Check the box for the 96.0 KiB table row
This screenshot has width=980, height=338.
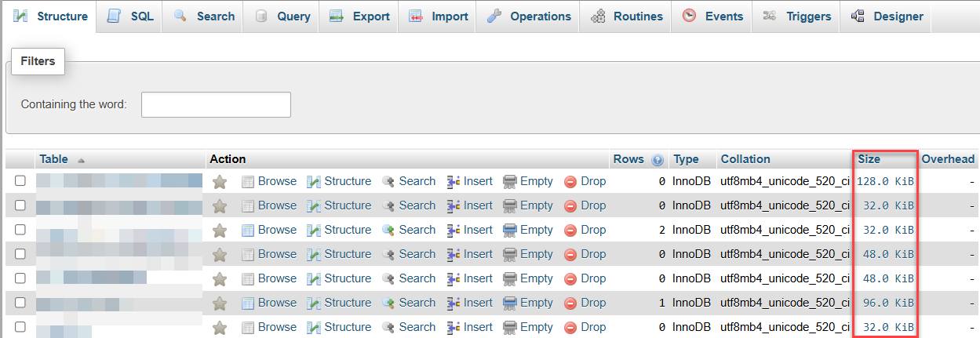tap(20, 303)
